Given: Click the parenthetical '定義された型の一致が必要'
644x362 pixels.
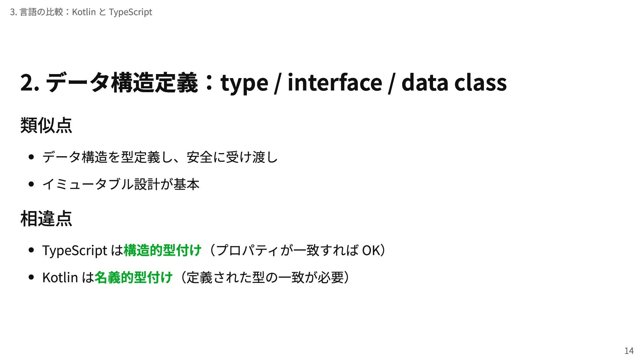Looking at the screenshot, I should coord(265,278).
